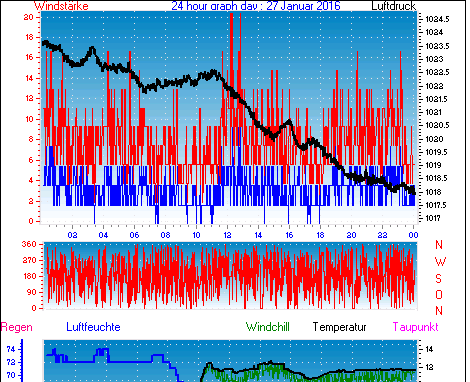470x382 pixels.
Task: Click the red W compass letter
Action: [440, 262]
